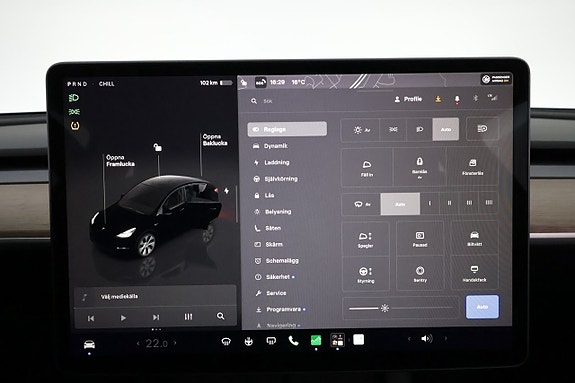Tap the Bluetooth icon in the top bar
This screenshot has width=575, height=383.
tap(475, 98)
